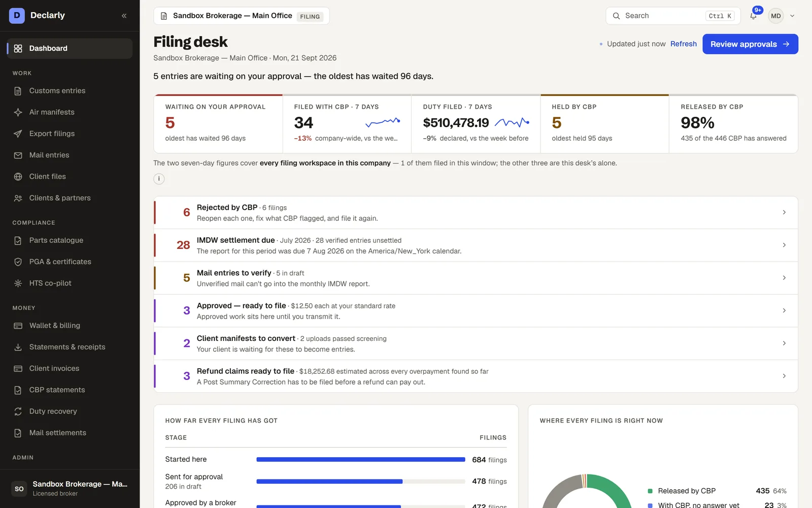Viewport: 812px width, 508px height.
Task: Click the Client files globe icon
Action: [18, 176]
